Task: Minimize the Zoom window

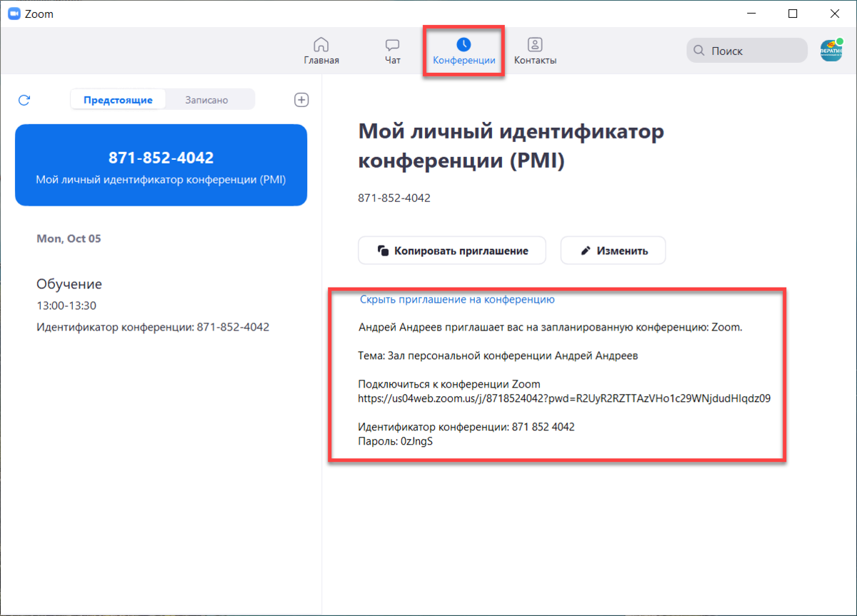Action: [752, 14]
